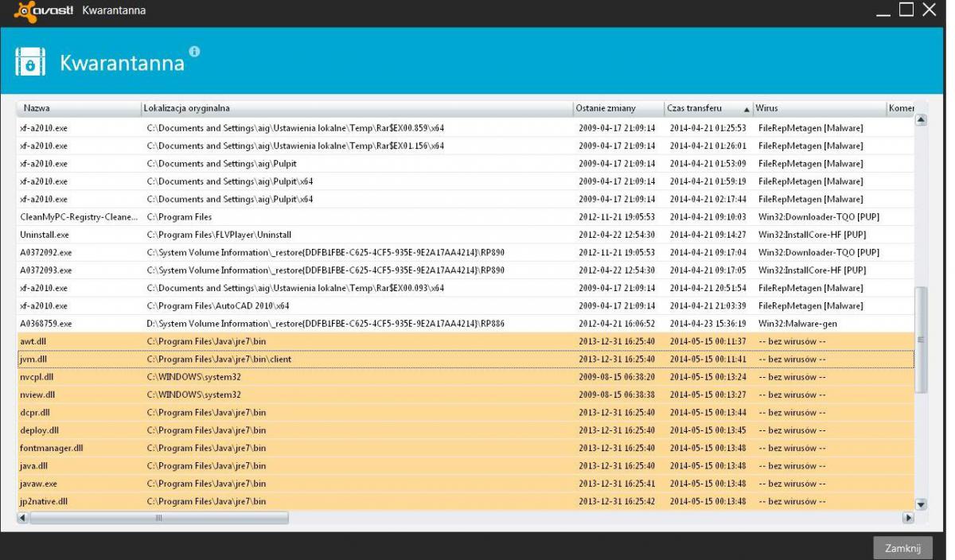Select the CleanMyPC-Registry-Cleane... file row
Image resolution: width=955 pixels, height=560 pixels.
coord(466,217)
